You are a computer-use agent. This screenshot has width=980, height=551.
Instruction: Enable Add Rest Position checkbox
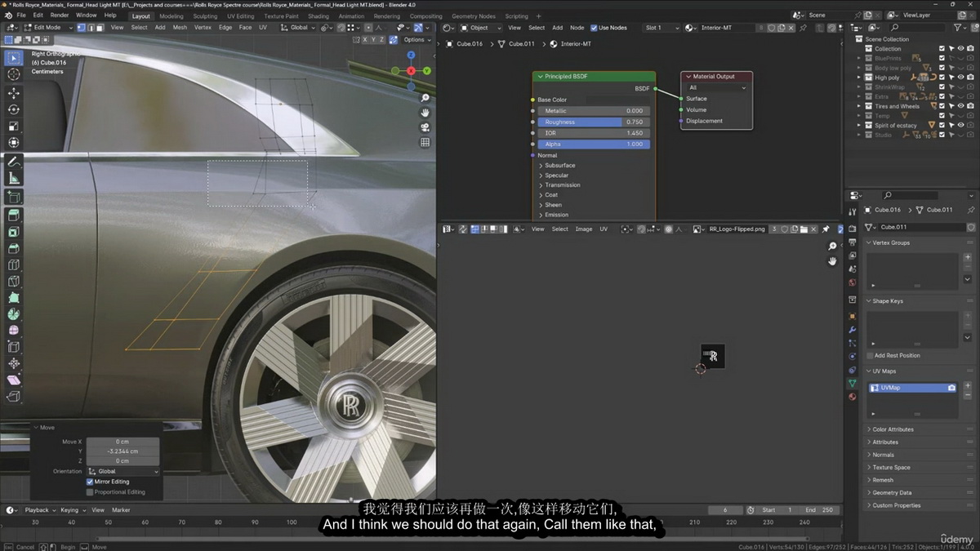(x=870, y=355)
